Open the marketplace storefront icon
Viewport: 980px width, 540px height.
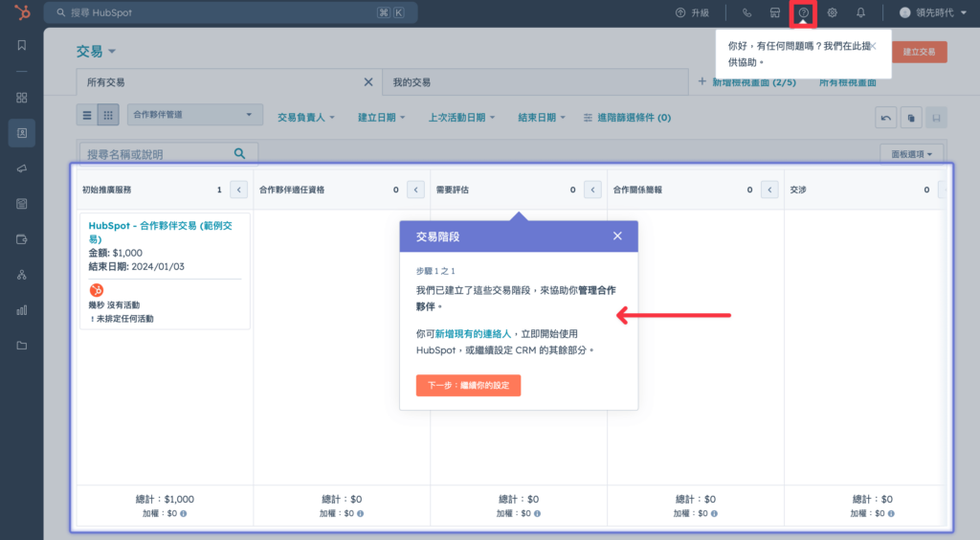(x=775, y=12)
